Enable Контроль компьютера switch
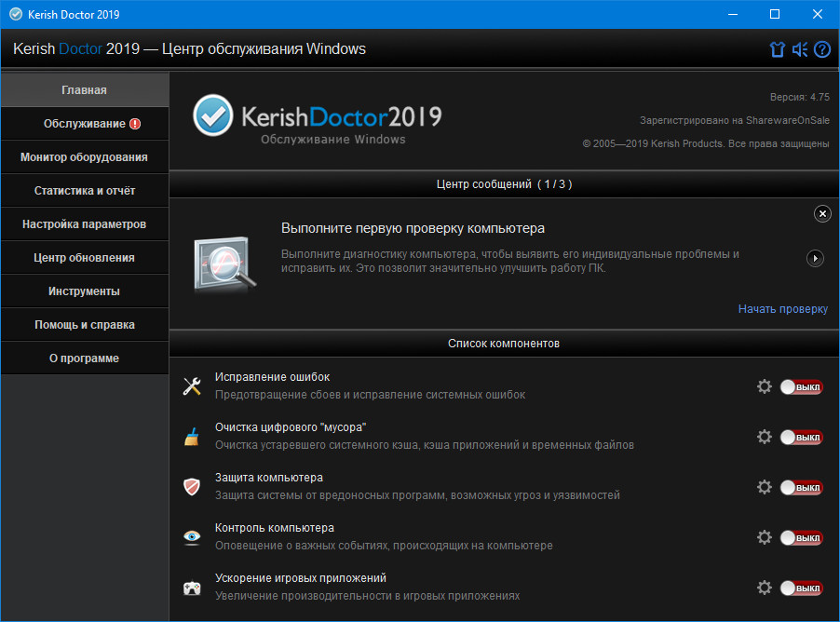 [x=801, y=537]
